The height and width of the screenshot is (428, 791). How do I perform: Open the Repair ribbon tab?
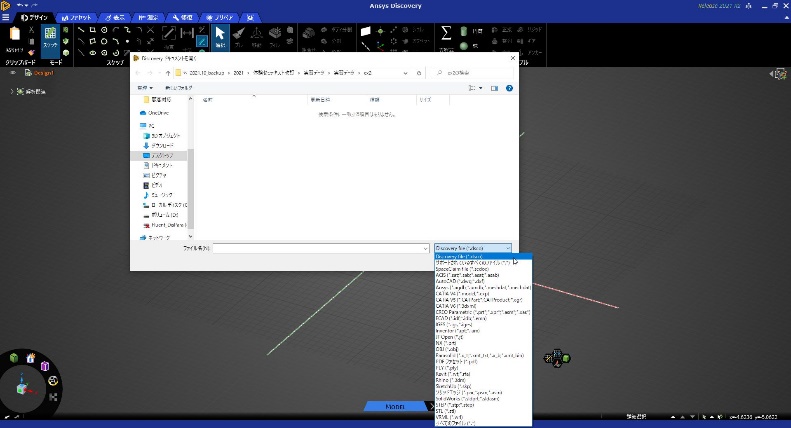coord(182,17)
